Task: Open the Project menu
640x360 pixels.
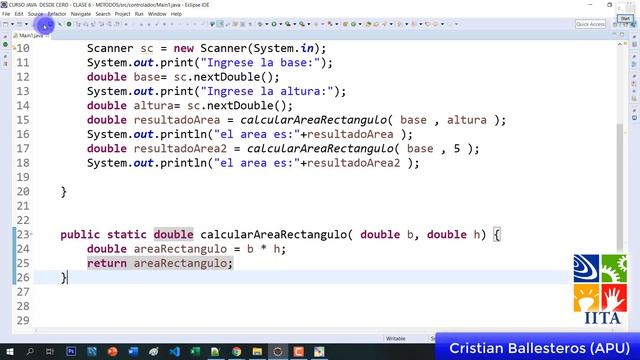Action: coord(122,14)
